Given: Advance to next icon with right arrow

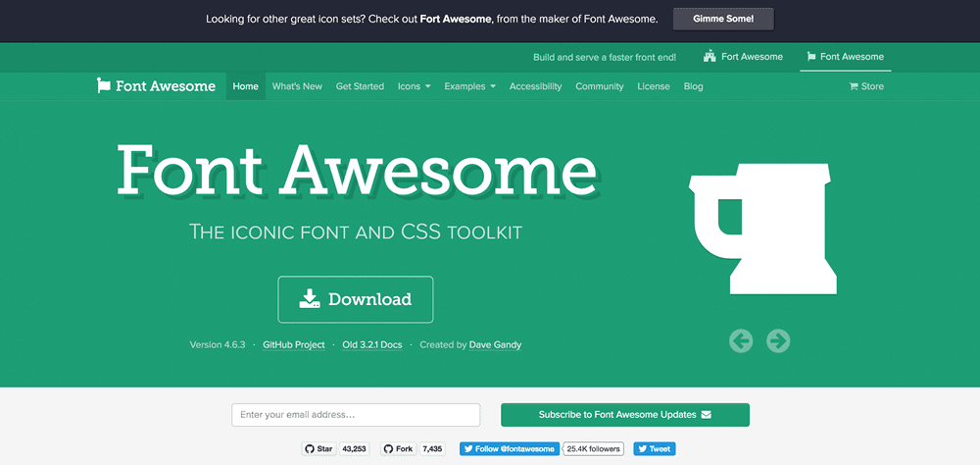Looking at the screenshot, I should tap(778, 341).
